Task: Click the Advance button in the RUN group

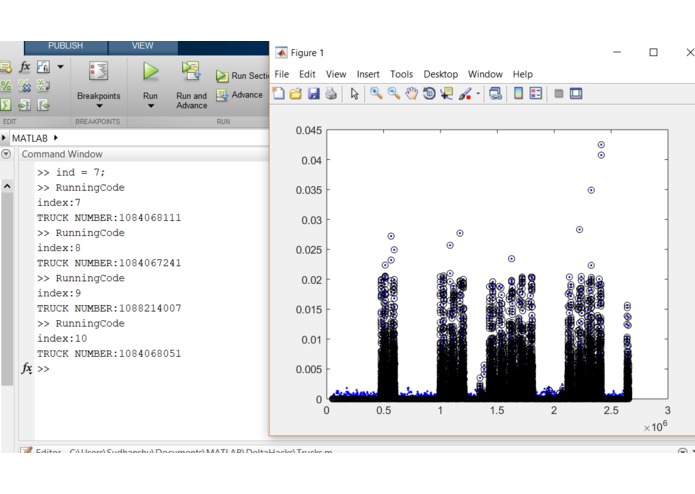Action: click(239, 95)
